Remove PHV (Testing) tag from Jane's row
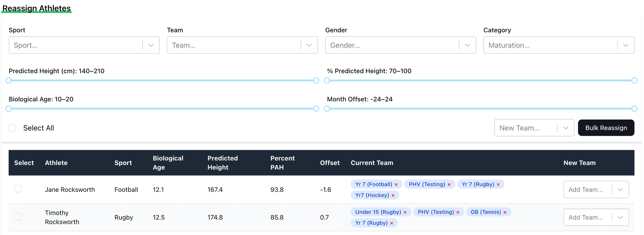This screenshot has width=644, height=235. [449, 185]
